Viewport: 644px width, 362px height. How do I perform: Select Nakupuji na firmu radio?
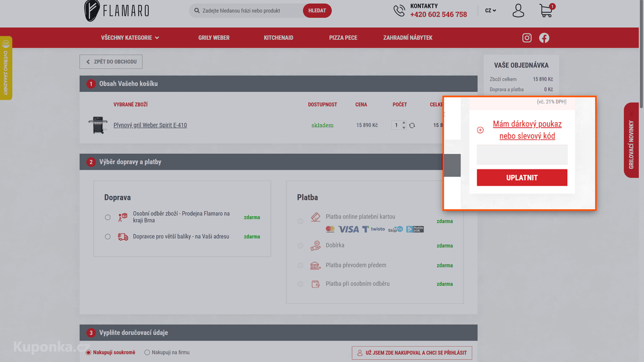[147, 352]
